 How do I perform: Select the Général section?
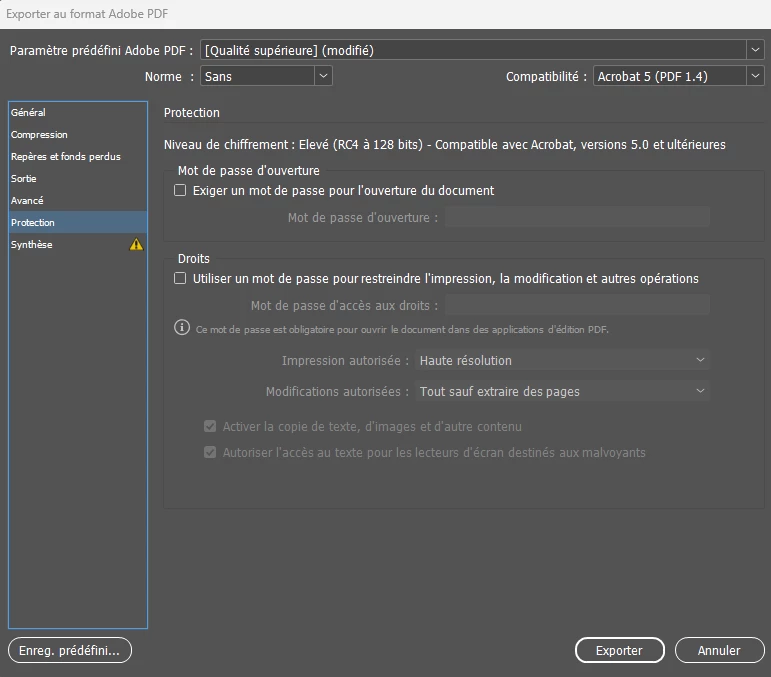pyautogui.click(x=78, y=113)
